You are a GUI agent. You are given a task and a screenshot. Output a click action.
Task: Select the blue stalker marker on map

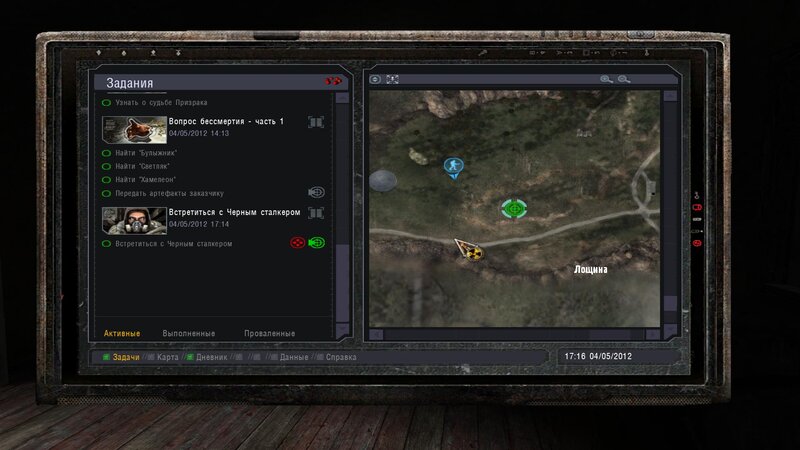[x=453, y=167]
